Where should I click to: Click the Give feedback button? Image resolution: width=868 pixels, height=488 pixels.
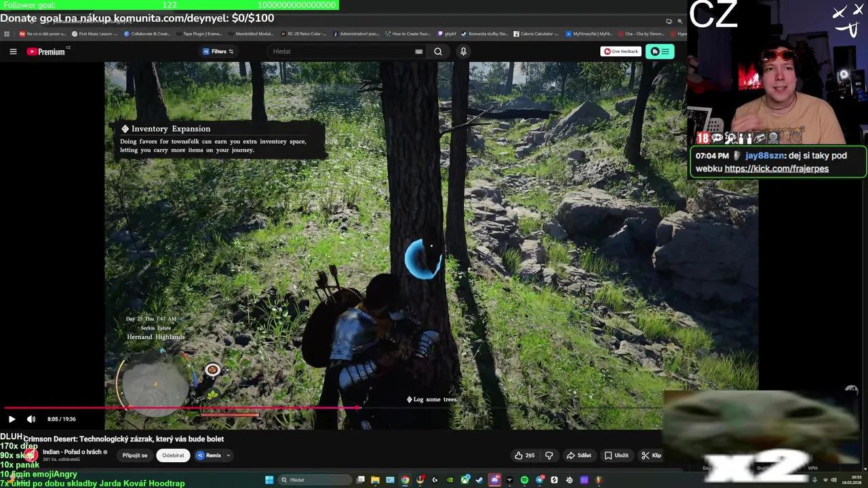(x=620, y=52)
